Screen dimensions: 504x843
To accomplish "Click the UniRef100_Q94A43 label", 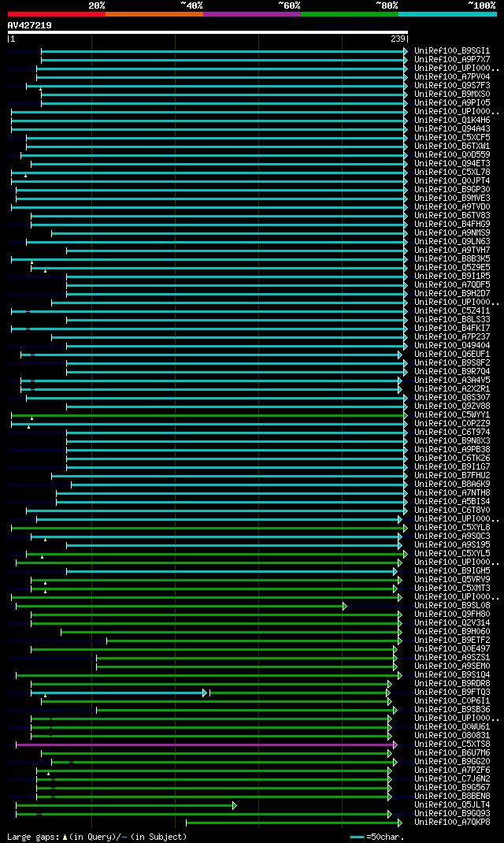I will (452, 128).
